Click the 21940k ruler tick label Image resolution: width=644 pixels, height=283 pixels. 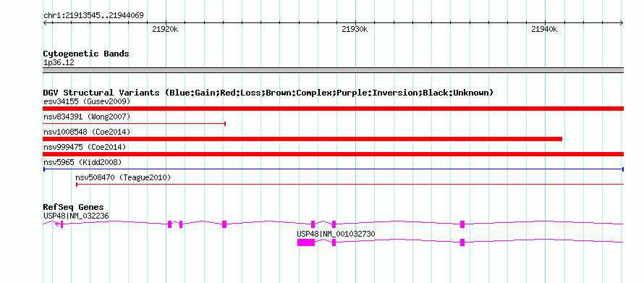(x=544, y=29)
